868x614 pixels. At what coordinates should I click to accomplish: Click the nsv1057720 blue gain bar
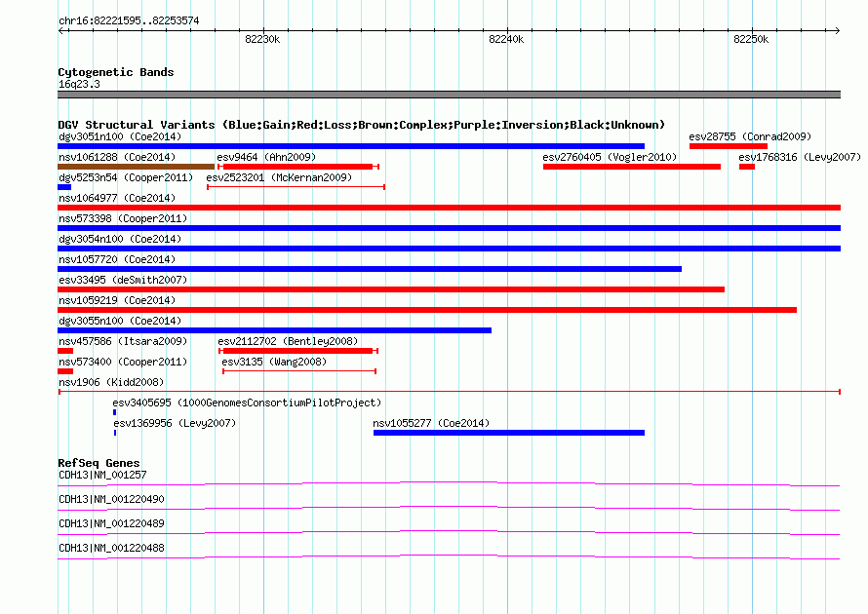[370, 269]
